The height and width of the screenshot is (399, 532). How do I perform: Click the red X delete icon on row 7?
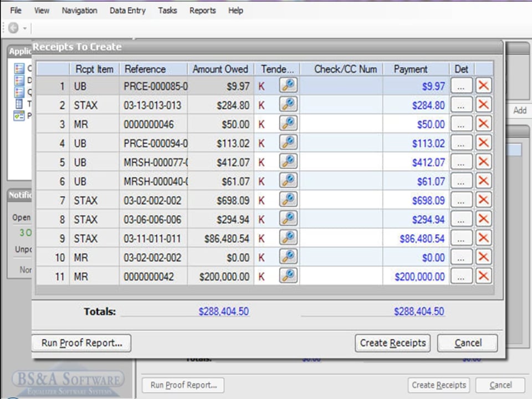click(483, 200)
